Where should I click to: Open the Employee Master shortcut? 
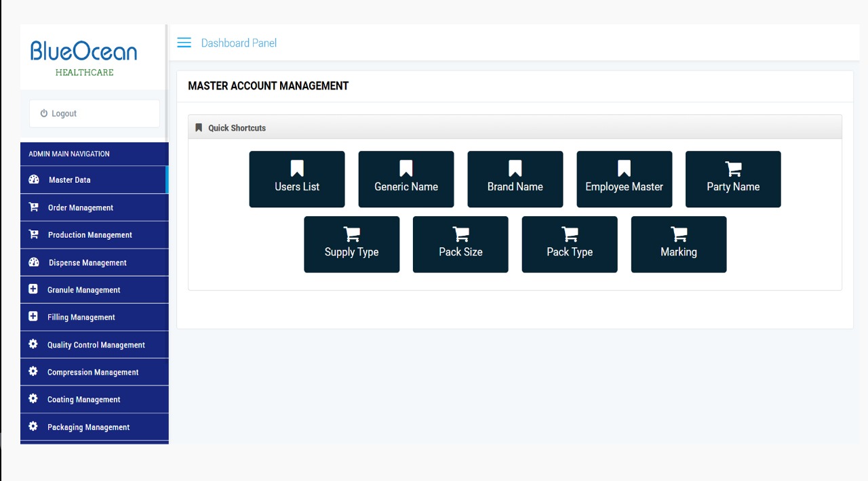tap(625, 180)
